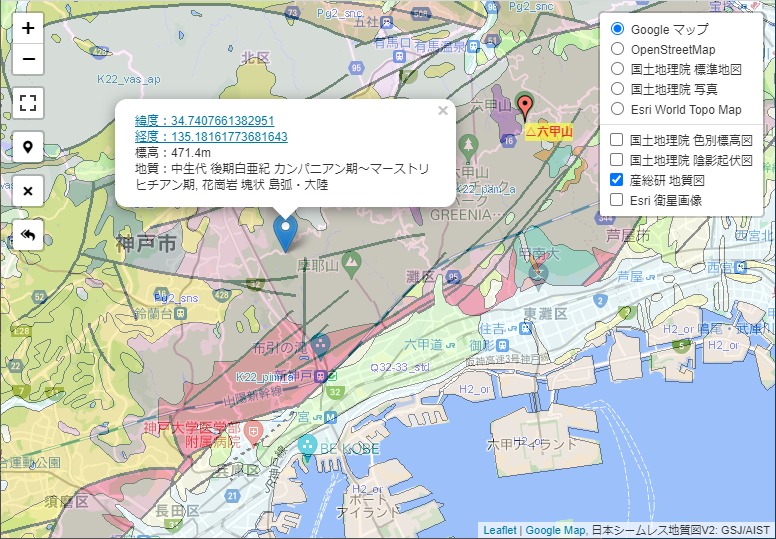The image size is (776, 539).
Task: Select Google マップ base layer
Action: (617, 29)
